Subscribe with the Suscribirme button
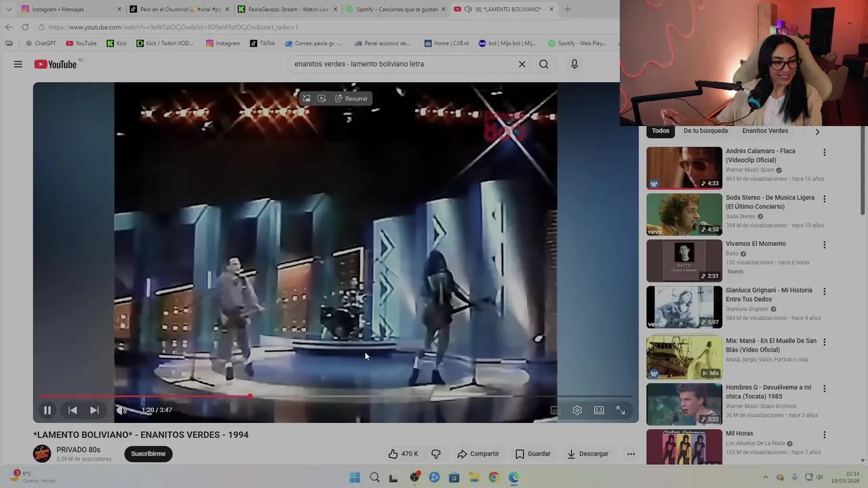 tap(149, 453)
